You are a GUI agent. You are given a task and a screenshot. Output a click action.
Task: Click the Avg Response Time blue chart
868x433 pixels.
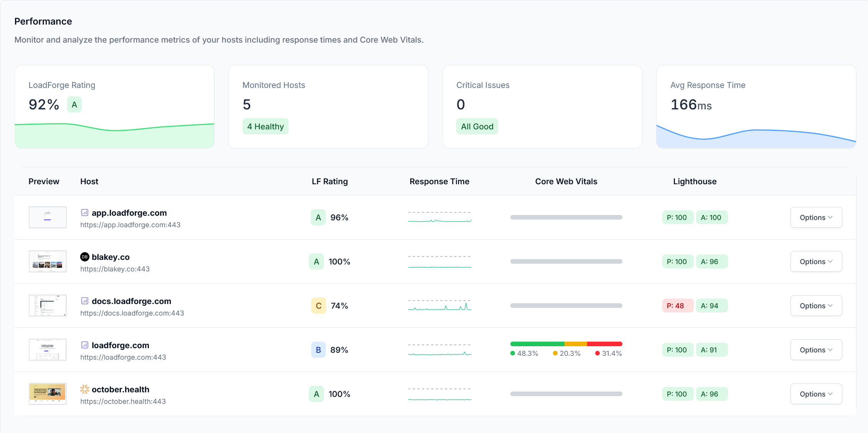click(756, 136)
